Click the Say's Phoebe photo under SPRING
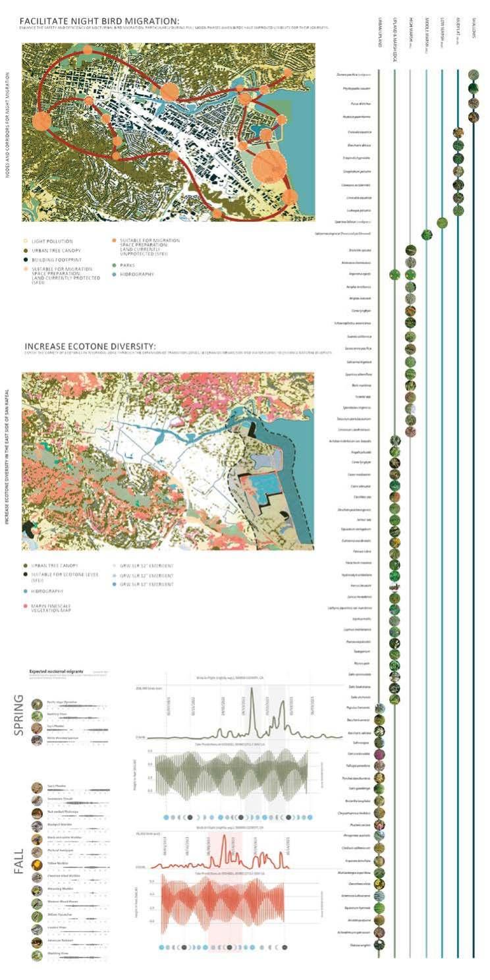This screenshot has width=490, height=980. pyautogui.click(x=37, y=728)
